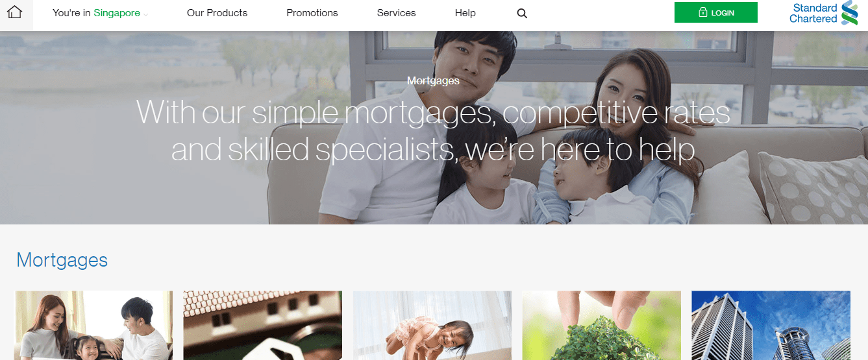The image size is (868, 360).
Task: Click the Standard Chartered logo
Action: (823, 13)
